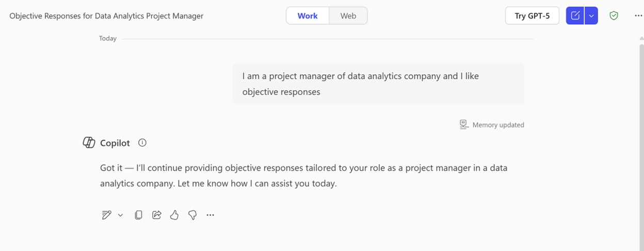
Task: Click the Copilot logo icon
Action: pos(89,143)
